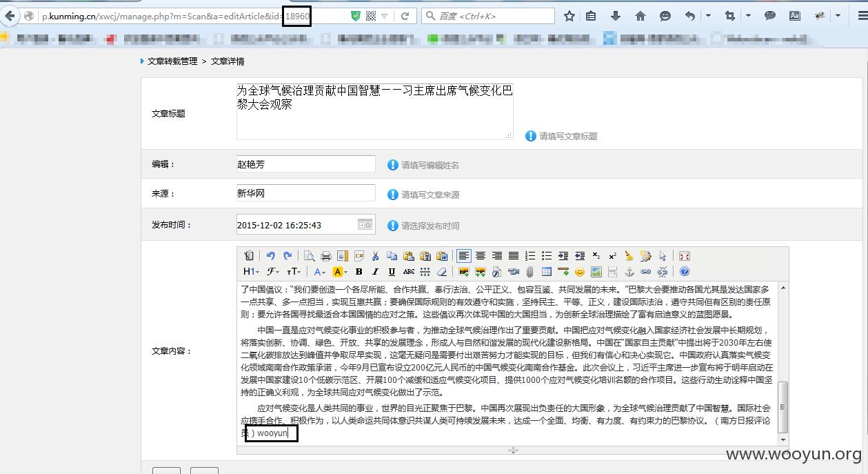Set center text alignment
868x474 pixels.
click(481, 256)
